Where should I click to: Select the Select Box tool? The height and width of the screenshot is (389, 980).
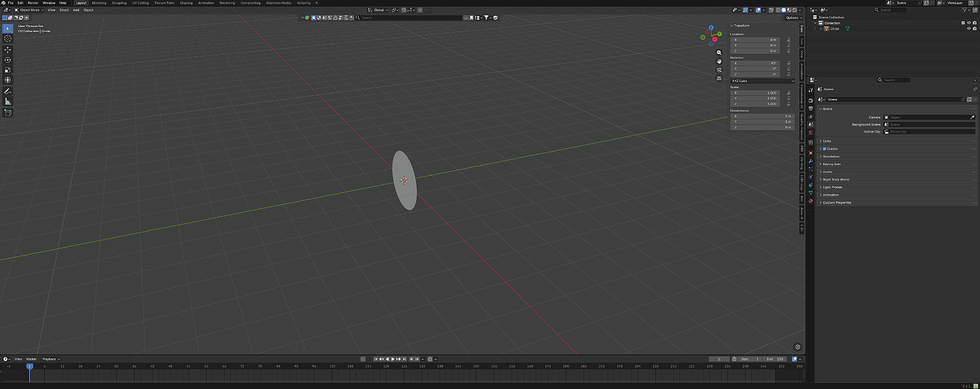point(8,29)
